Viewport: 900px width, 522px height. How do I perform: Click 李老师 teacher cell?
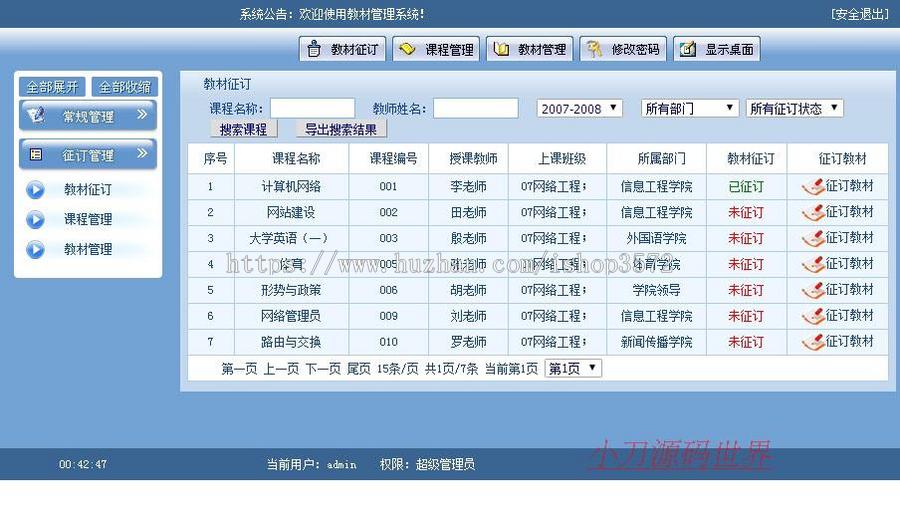(468, 187)
